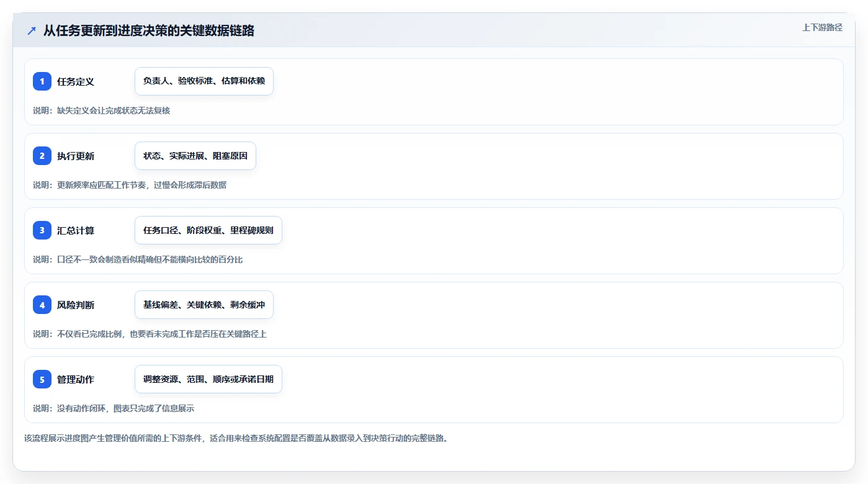Image resolution: width=868 pixels, height=484 pixels.
Task: Select the 上下游路径 label in header
Action: point(822,27)
